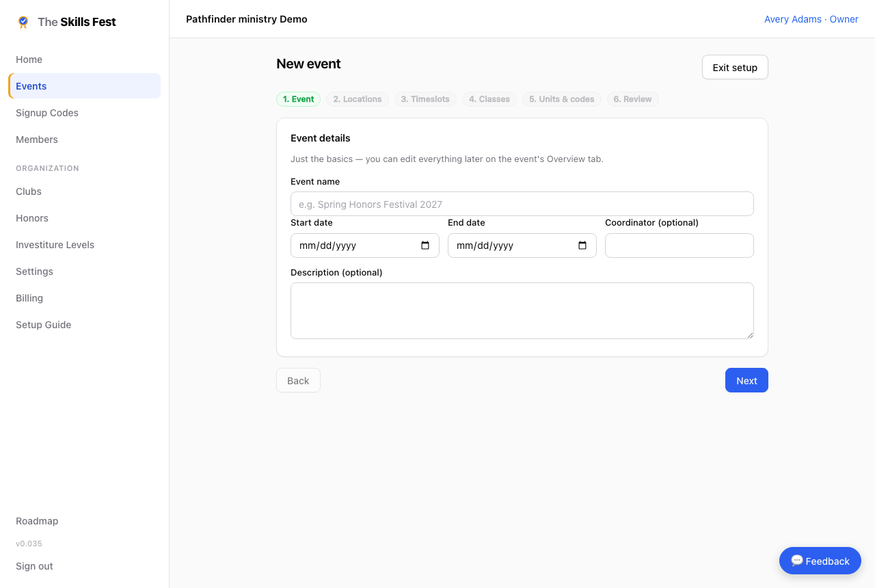Viewport: 875px width, 588px height.
Task: Click the Back button
Action: (x=298, y=380)
